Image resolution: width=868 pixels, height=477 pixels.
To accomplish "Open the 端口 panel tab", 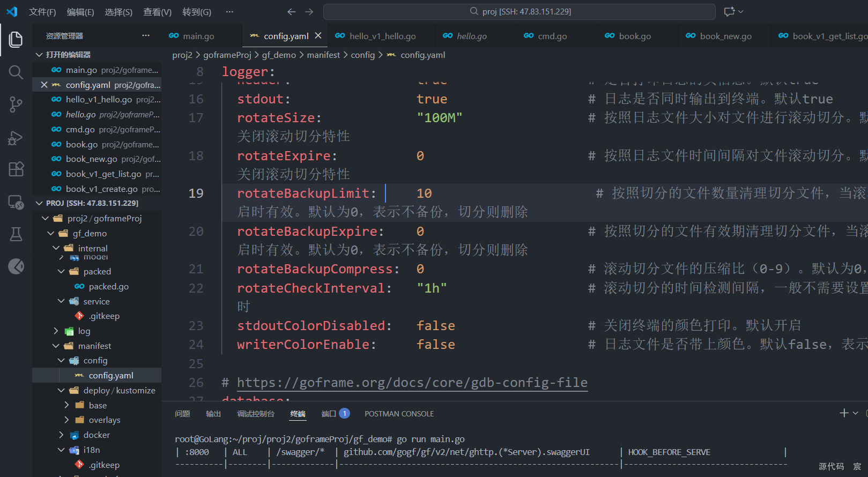I will pos(335,414).
